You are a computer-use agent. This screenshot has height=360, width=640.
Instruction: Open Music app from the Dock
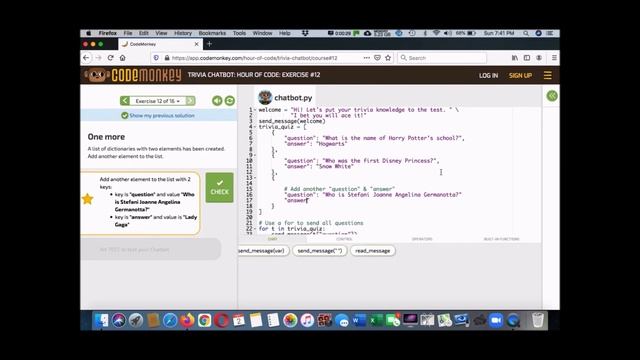click(307, 320)
